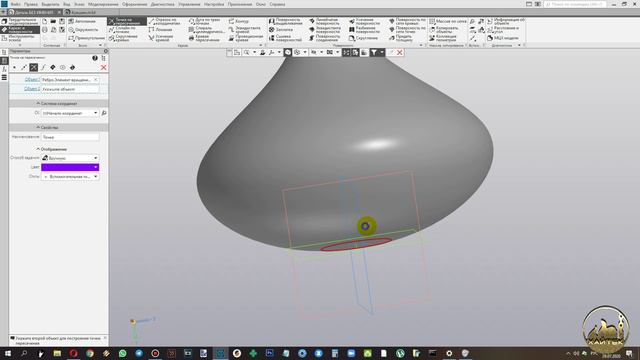The width and height of the screenshot is (640, 360).
Task: Select the Усечение кривой tool
Action: coord(161,38)
